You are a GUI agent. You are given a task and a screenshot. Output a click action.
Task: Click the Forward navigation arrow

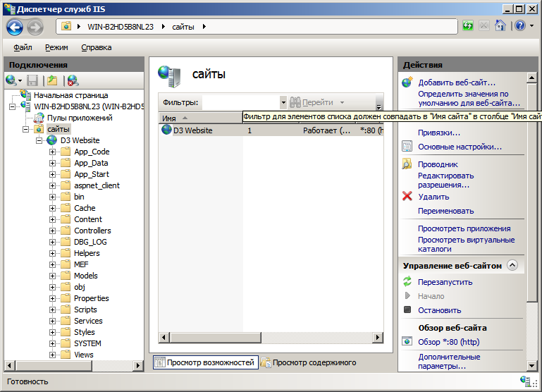coord(35,27)
